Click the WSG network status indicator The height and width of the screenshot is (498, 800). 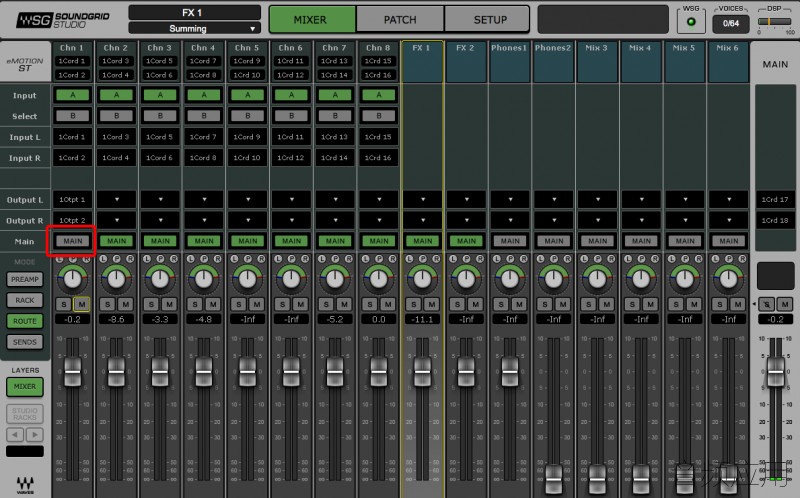pyautogui.click(x=691, y=22)
